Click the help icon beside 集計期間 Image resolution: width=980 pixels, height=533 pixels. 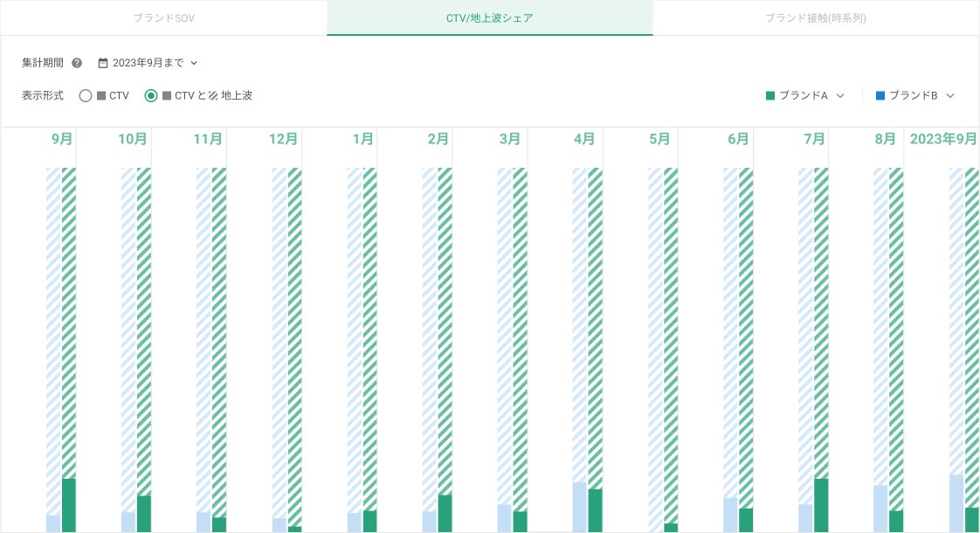[x=77, y=63]
